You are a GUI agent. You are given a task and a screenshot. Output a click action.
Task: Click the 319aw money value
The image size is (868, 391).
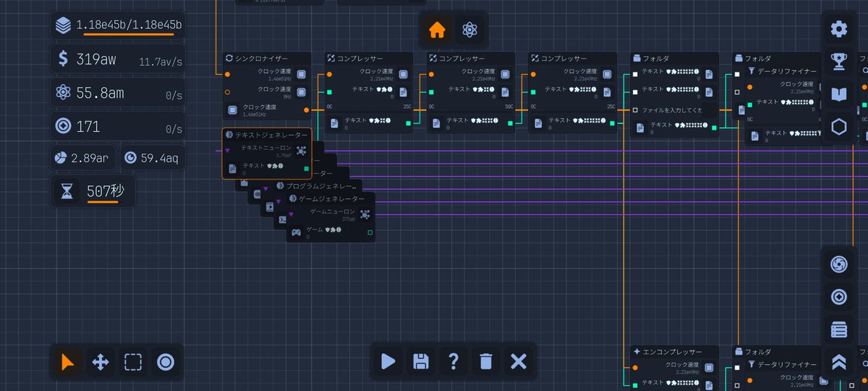tap(96, 59)
